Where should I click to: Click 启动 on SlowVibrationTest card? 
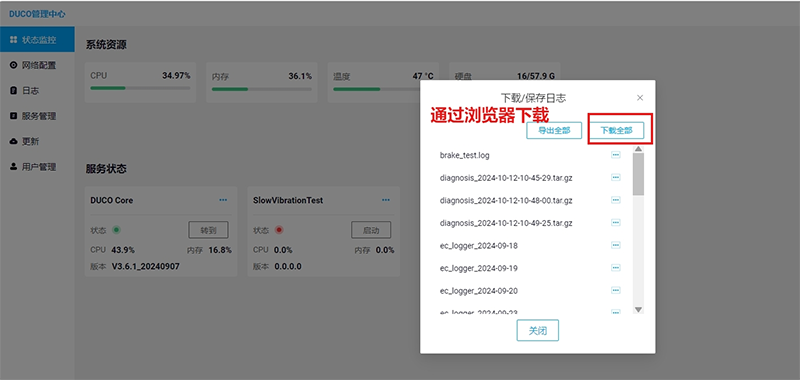[371, 230]
